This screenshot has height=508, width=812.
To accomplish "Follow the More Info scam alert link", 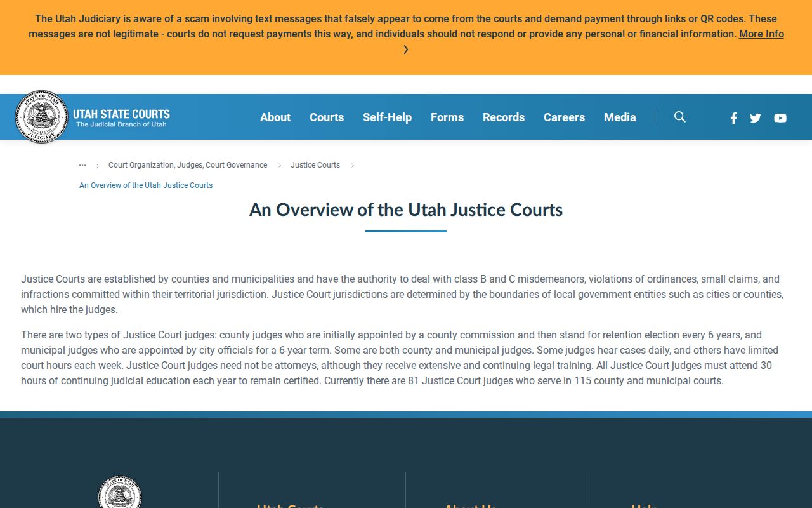I will [761, 34].
